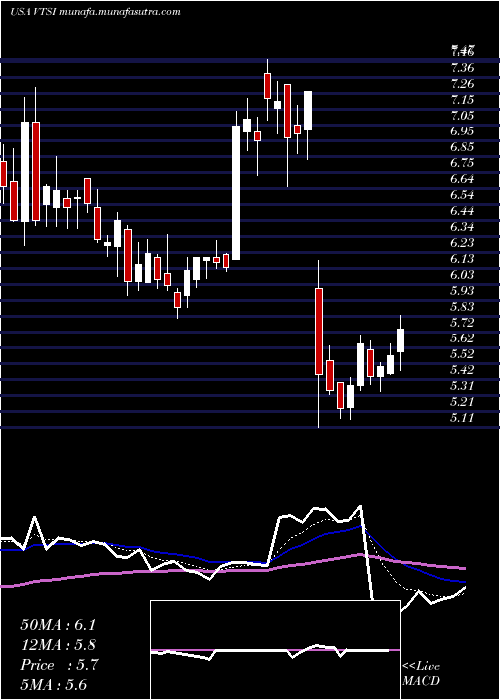500x700 pixels.
Task: Click the tall white candle rising to 6.95
Action: tap(236, 193)
